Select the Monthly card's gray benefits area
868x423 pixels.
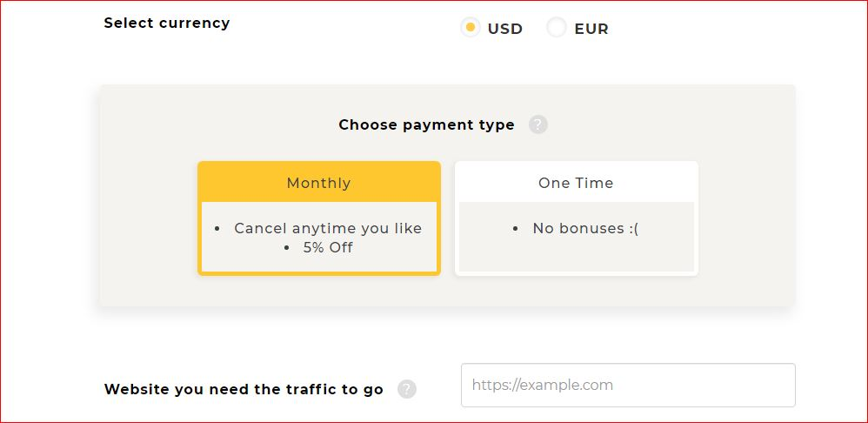319,237
